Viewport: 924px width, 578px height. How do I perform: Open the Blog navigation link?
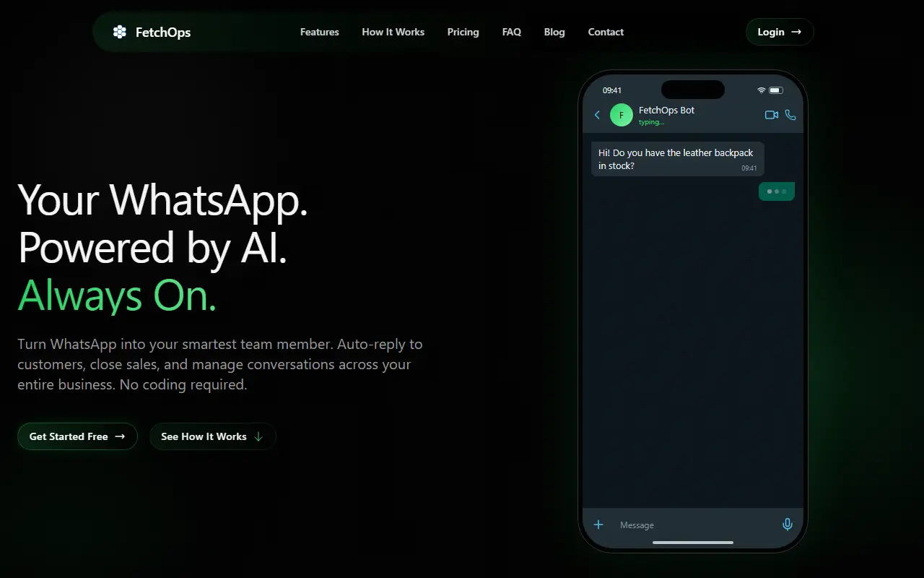(x=554, y=32)
